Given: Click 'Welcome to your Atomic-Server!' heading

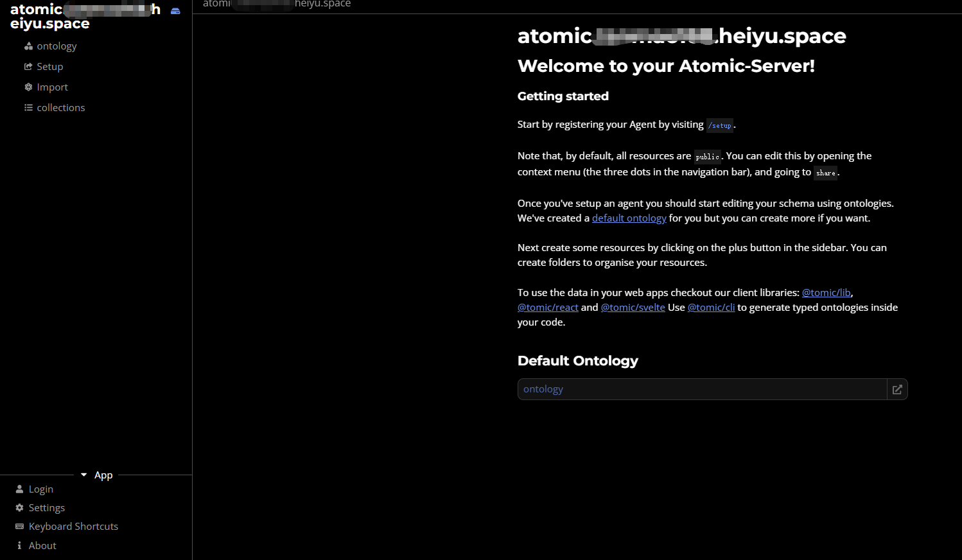Looking at the screenshot, I should coord(666,66).
